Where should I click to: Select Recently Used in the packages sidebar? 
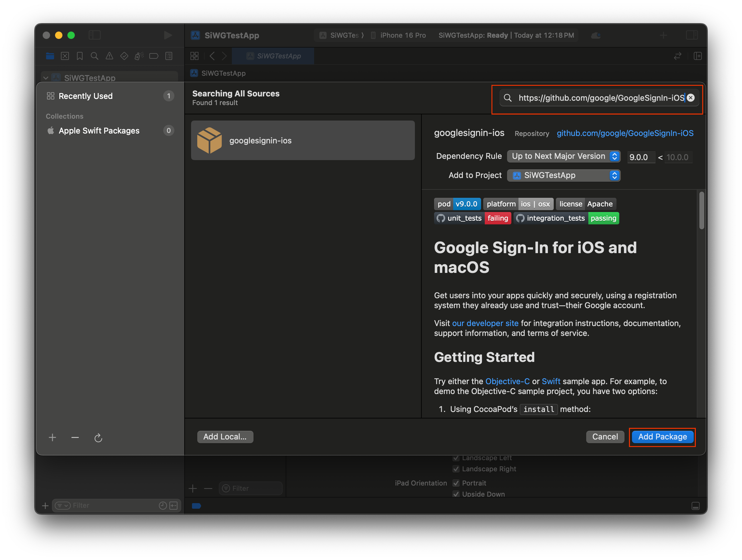86,96
